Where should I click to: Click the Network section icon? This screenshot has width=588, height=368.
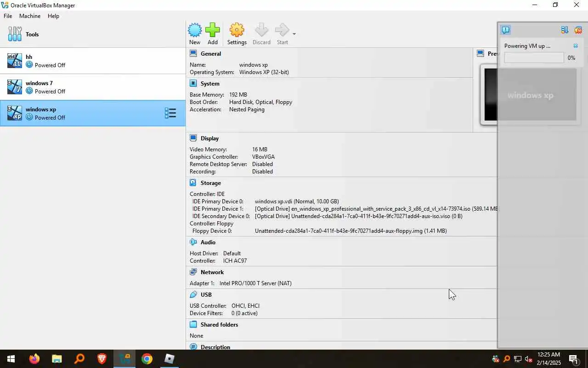(x=193, y=272)
